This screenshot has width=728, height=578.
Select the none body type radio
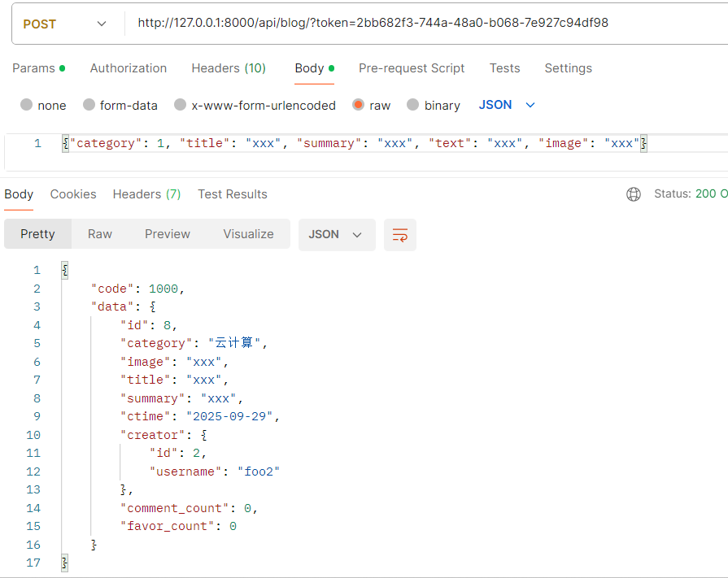27,105
